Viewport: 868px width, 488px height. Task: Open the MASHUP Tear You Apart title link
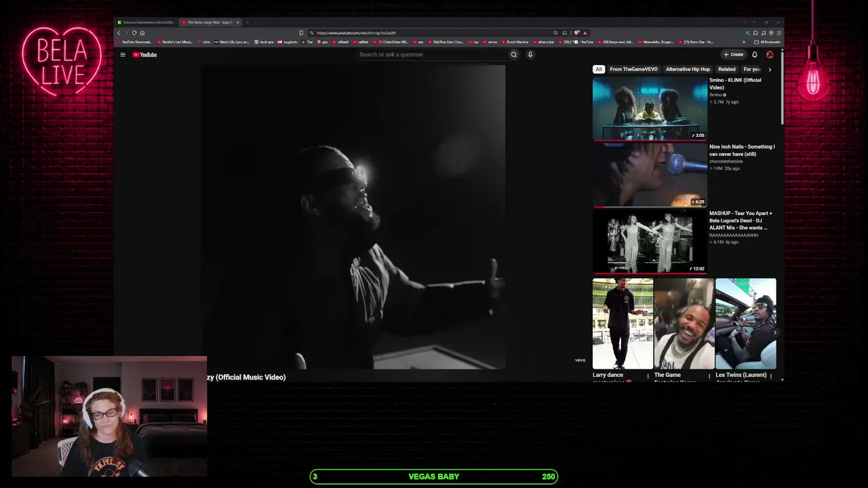point(741,220)
